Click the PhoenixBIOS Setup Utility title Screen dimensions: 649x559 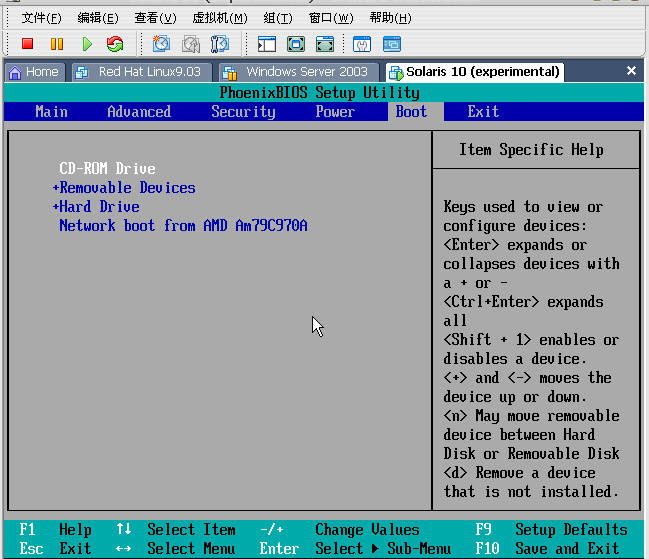[320, 93]
